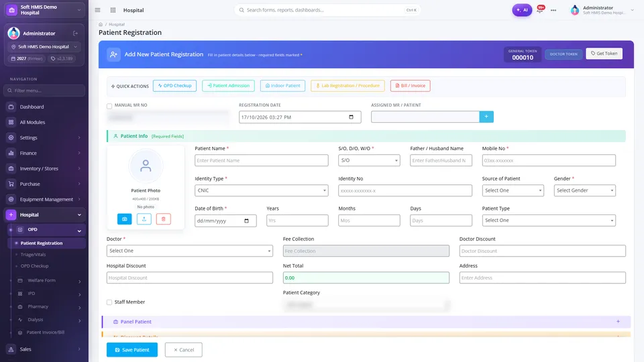Click the sidebar Filter menu field
Viewport: 644px width, 362px height.
point(44,90)
